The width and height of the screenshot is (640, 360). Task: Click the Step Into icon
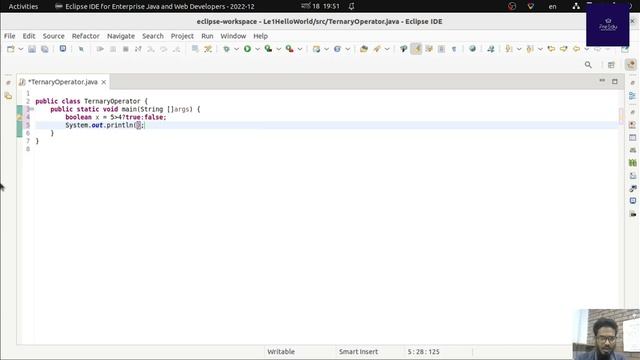point(151,49)
